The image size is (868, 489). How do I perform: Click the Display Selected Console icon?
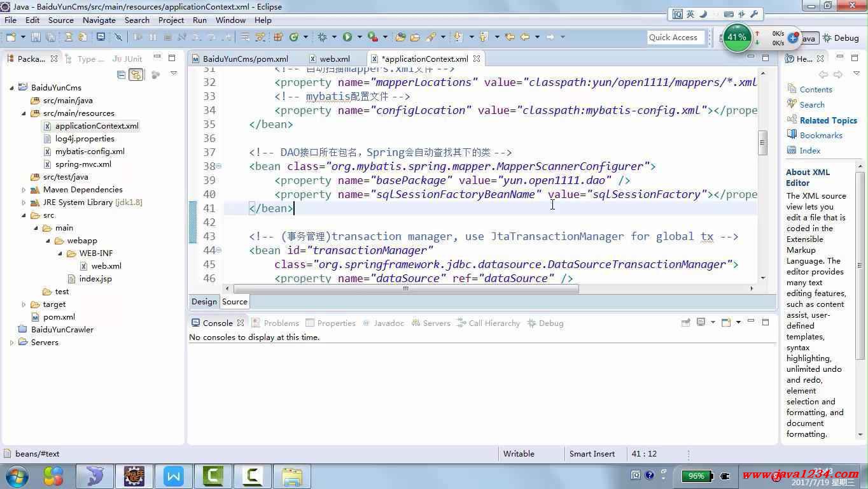click(701, 323)
